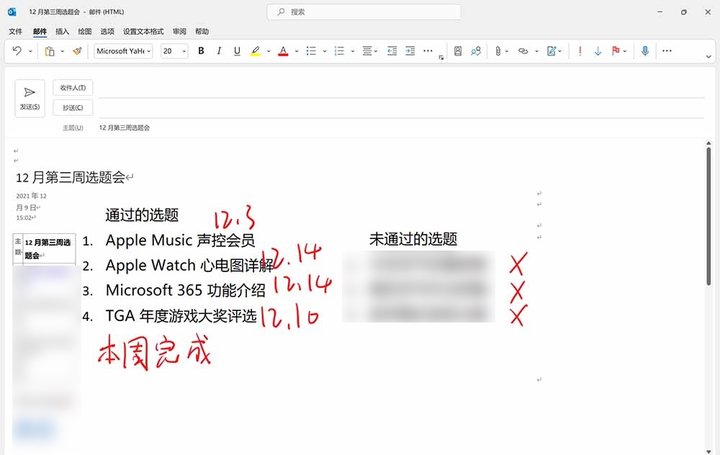Image resolution: width=720 pixels, height=455 pixels.
Task: Open the 插入 ribbon tab
Action: [x=62, y=32]
